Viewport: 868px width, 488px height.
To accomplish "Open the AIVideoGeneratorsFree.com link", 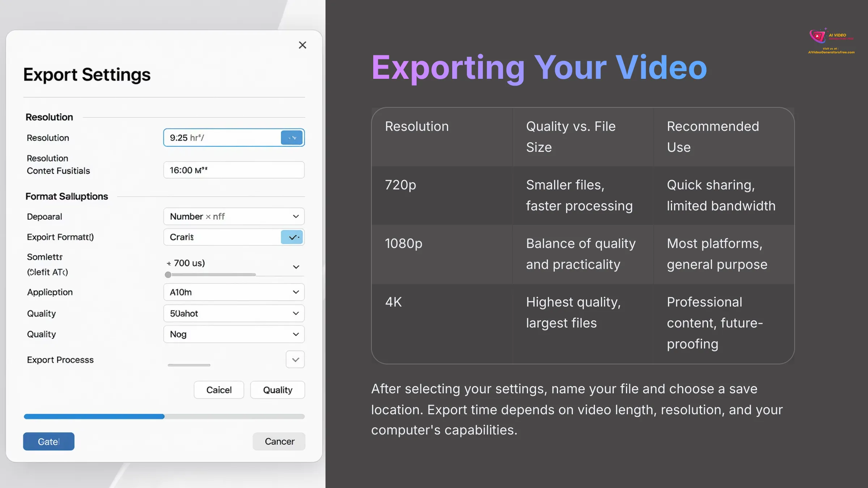I will coord(831,52).
